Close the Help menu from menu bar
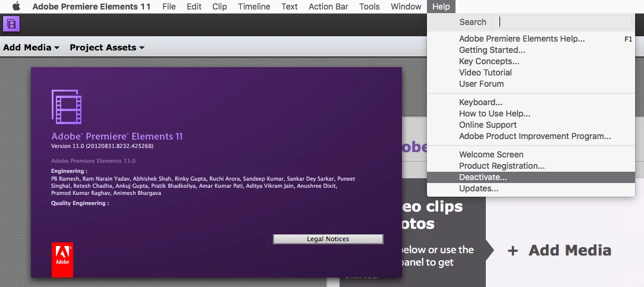Image resolution: width=644 pixels, height=287 pixels. pos(441,7)
